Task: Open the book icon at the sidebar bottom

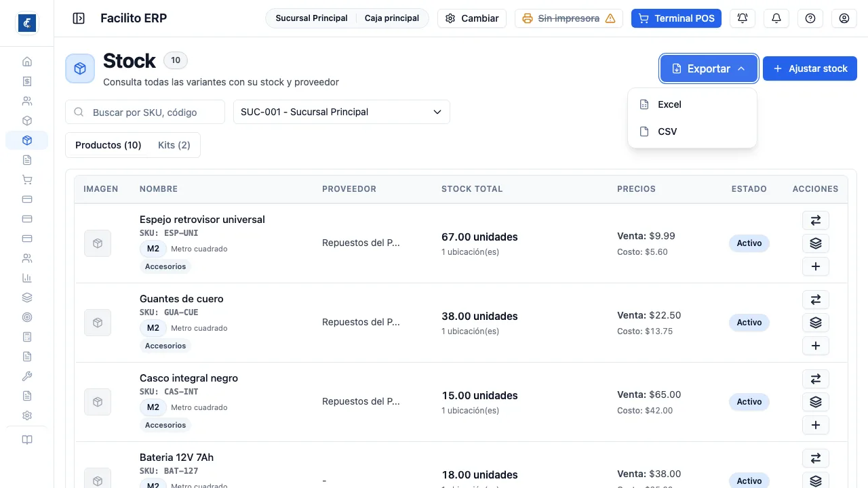Action: tap(27, 440)
